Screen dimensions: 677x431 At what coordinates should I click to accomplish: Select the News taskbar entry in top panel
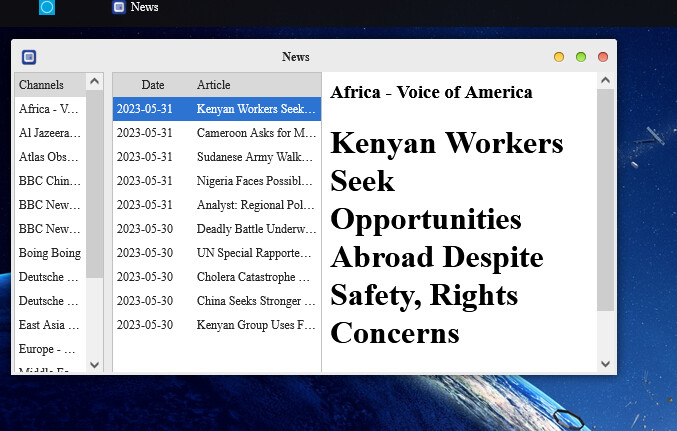click(x=136, y=7)
